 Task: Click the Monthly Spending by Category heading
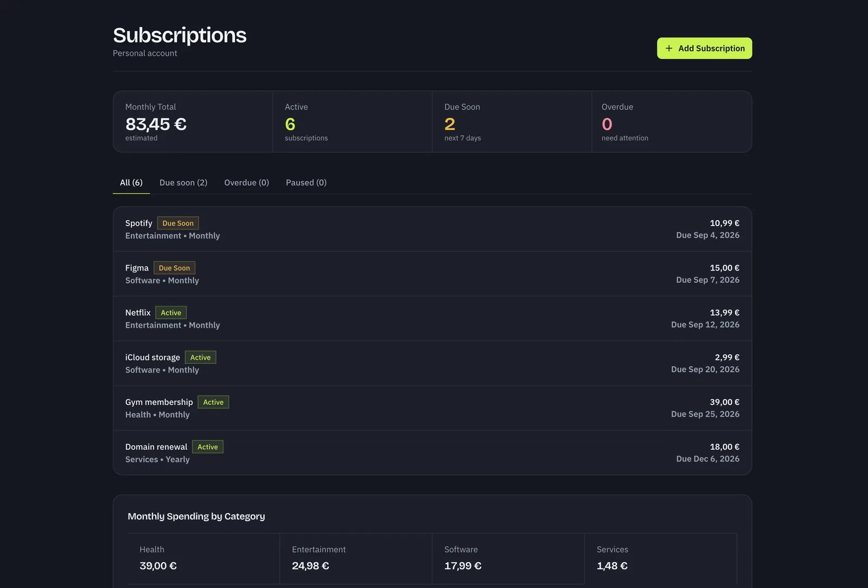point(196,516)
